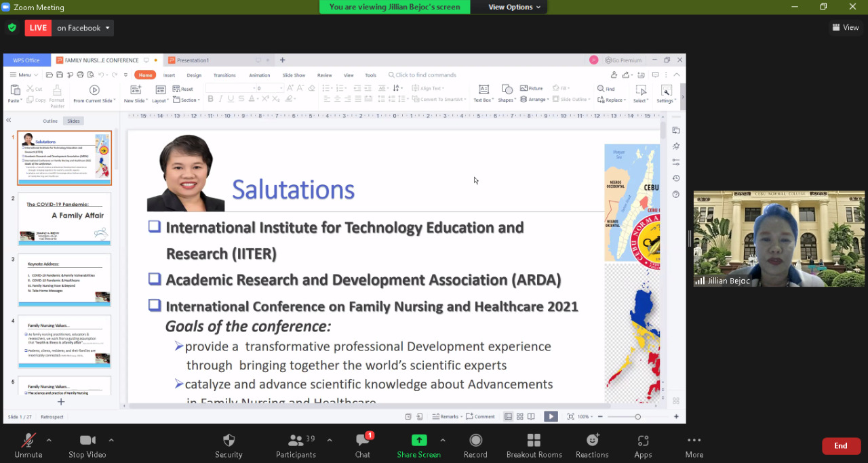Start recording with Record button
Viewport: 868px width, 463px height.
(475, 446)
